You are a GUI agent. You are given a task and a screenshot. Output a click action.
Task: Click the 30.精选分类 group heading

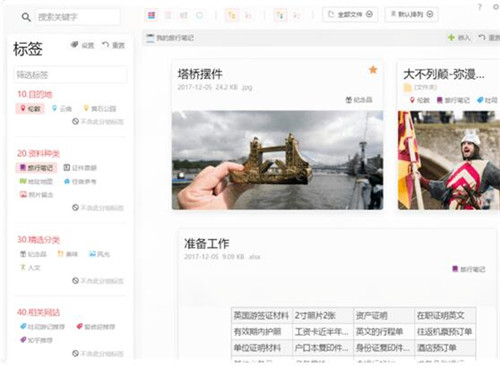click(38, 240)
